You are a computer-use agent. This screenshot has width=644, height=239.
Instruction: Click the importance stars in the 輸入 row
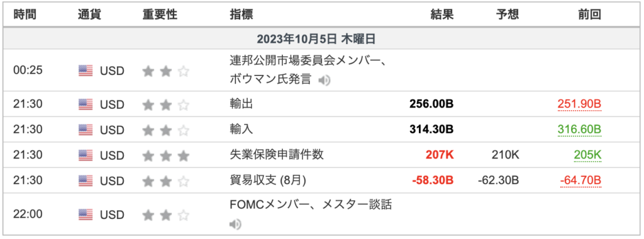(166, 130)
